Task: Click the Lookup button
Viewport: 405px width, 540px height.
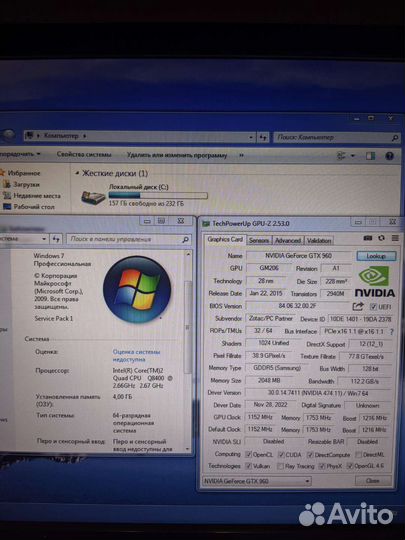Action: 376,256
